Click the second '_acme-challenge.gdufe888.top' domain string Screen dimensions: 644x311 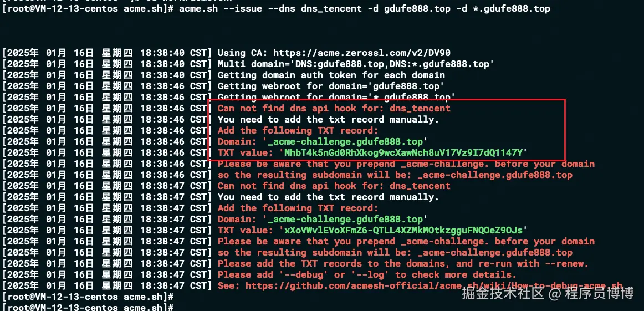coord(345,219)
